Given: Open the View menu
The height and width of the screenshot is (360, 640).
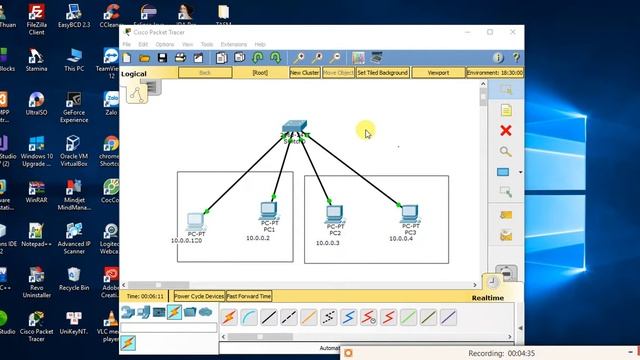Looking at the screenshot, I should [187, 44].
